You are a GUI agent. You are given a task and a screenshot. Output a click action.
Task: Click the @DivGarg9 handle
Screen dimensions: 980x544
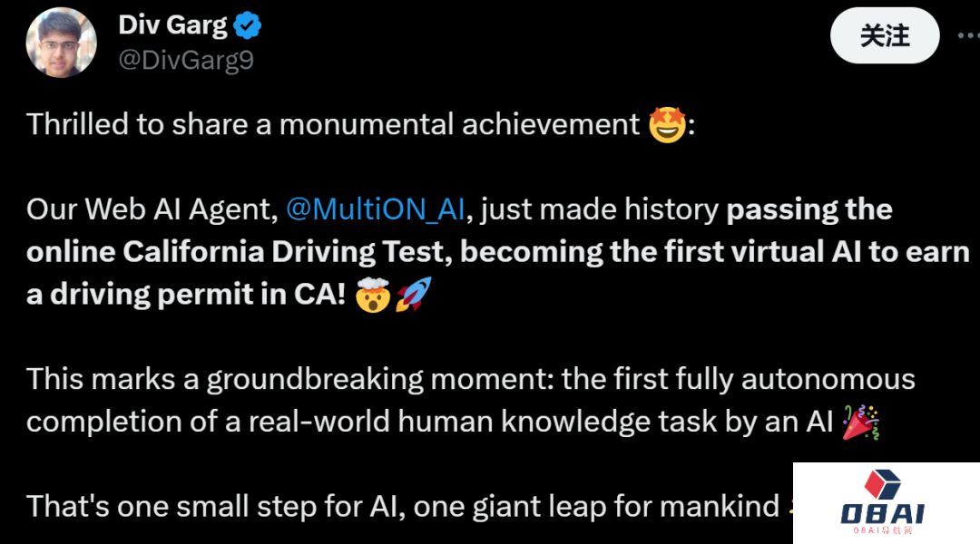[x=186, y=60]
